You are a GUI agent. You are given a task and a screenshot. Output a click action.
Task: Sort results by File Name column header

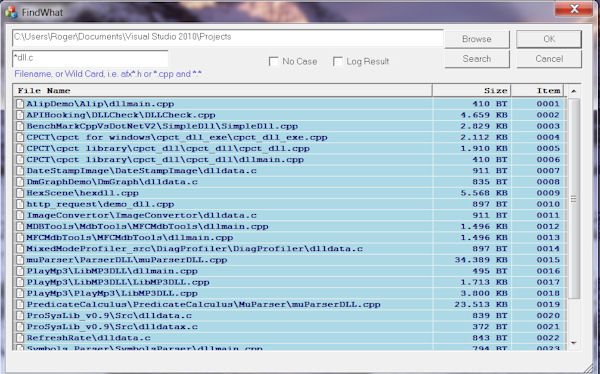pyautogui.click(x=222, y=91)
